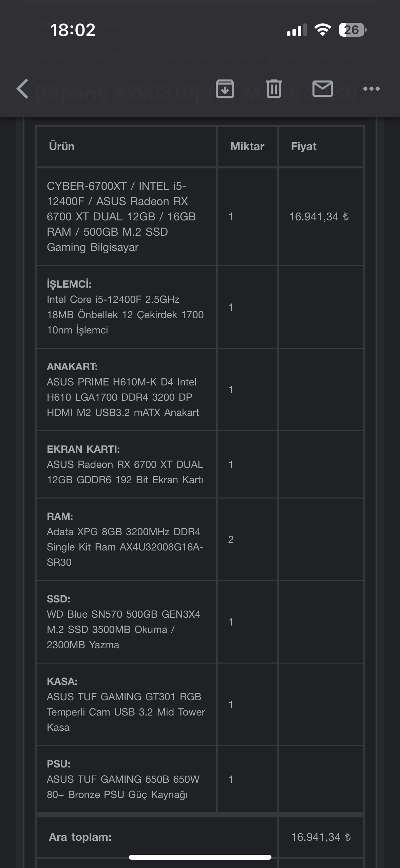
Task: Open the three-dot more options menu
Action: click(x=371, y=89)
